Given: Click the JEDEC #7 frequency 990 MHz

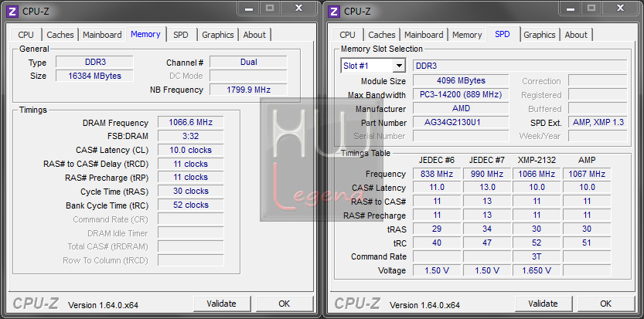Looking at the screenshot, I should coord(487,174).
